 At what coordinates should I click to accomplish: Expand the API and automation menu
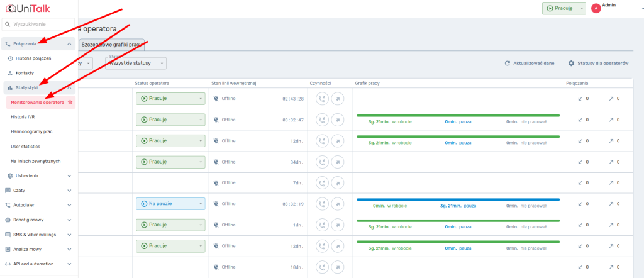point(39,264)
